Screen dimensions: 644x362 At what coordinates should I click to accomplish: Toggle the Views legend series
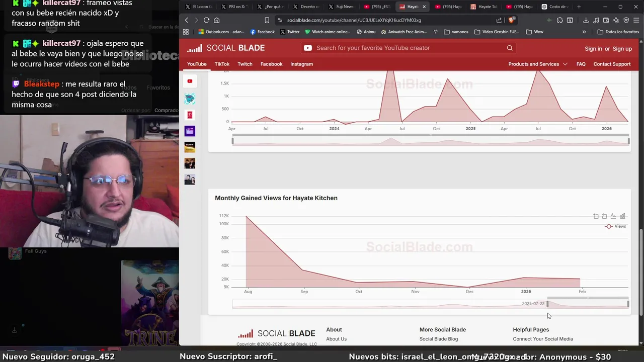615,226
